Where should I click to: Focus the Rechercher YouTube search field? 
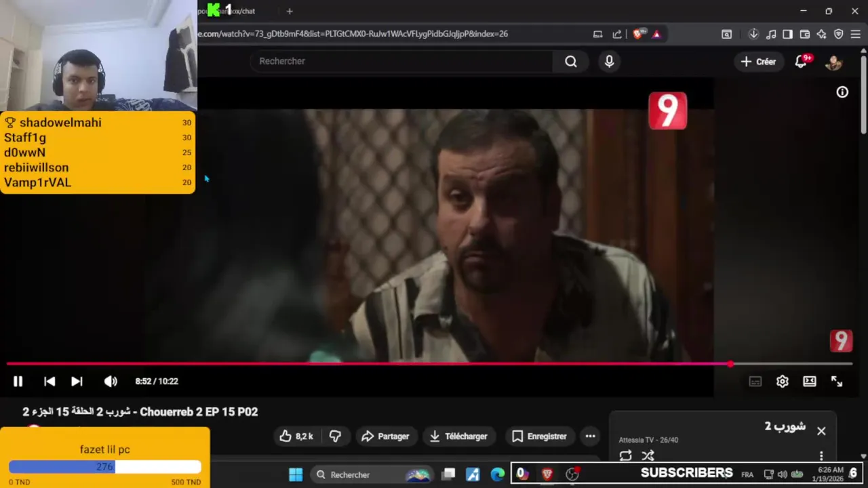pyautogui.click(x=401, y=61)
